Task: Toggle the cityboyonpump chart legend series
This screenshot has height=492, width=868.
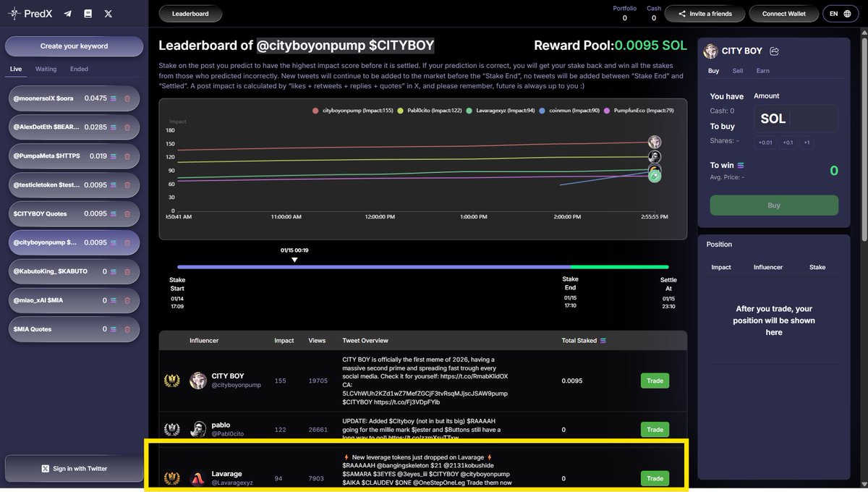Action: pyautogui.click(x=352, y=111)
